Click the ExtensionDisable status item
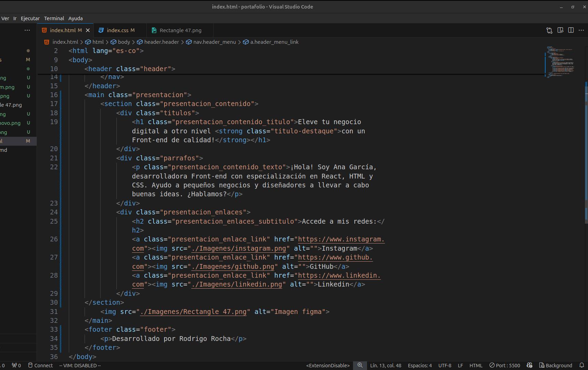Screen dimensions: 588x370 pos(328,365)
